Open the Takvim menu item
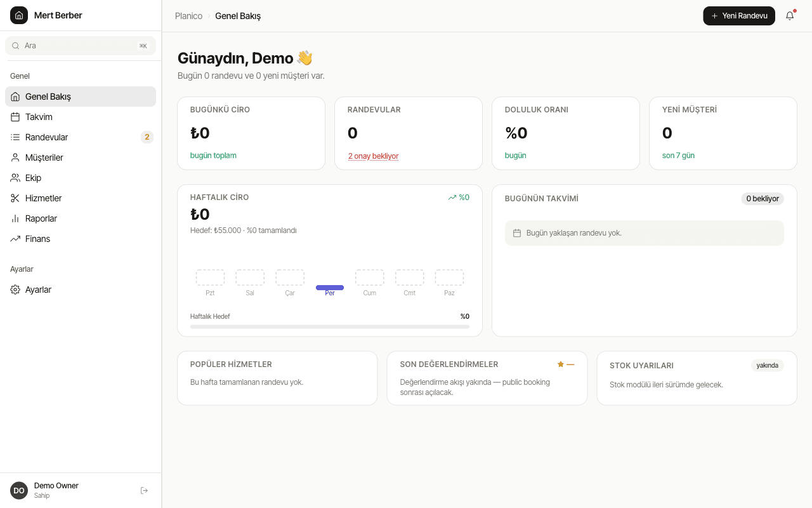 [81, 117]
